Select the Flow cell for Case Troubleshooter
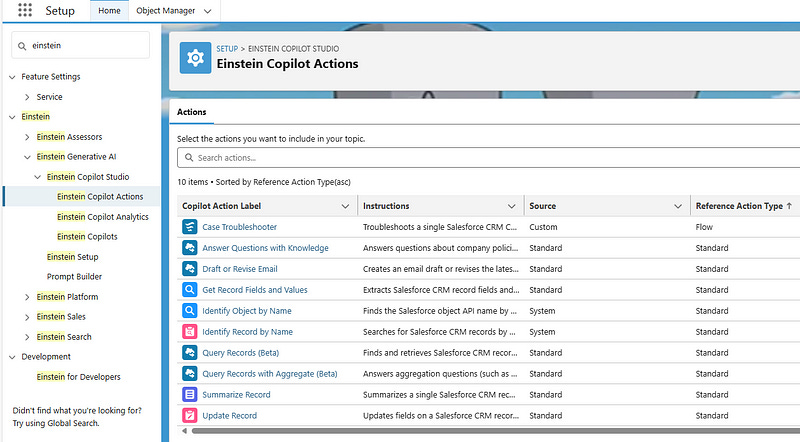The width and height of the screenshot is (800, 442). (704, 227)
